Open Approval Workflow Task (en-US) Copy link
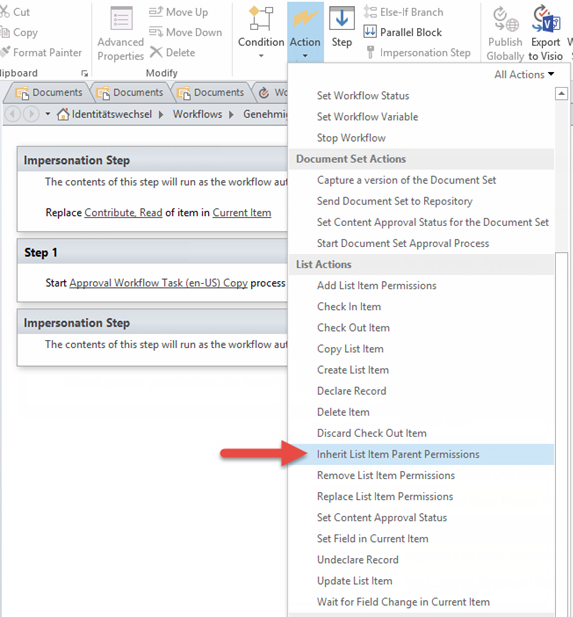573x617 pixels. pos(159,283)
